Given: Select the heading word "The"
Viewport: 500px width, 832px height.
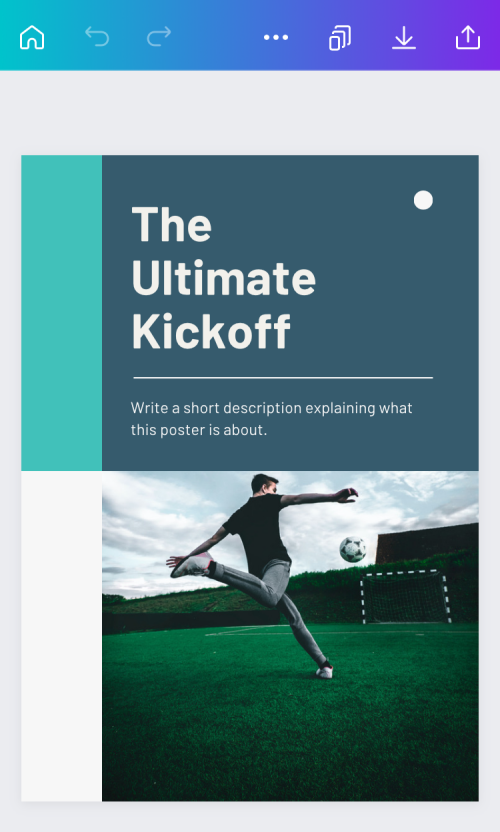Looking at the screenshot, I should [x=171, y=225].
